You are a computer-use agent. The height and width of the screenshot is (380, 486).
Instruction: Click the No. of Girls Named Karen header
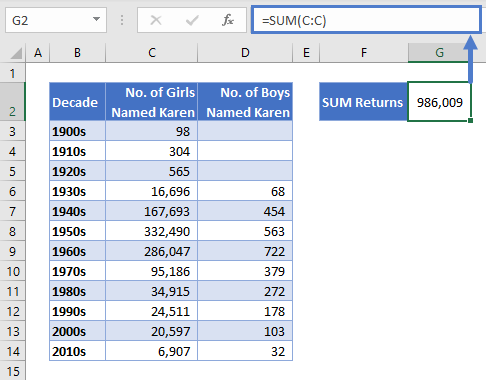pyautogui.click(x=152, y=102)
